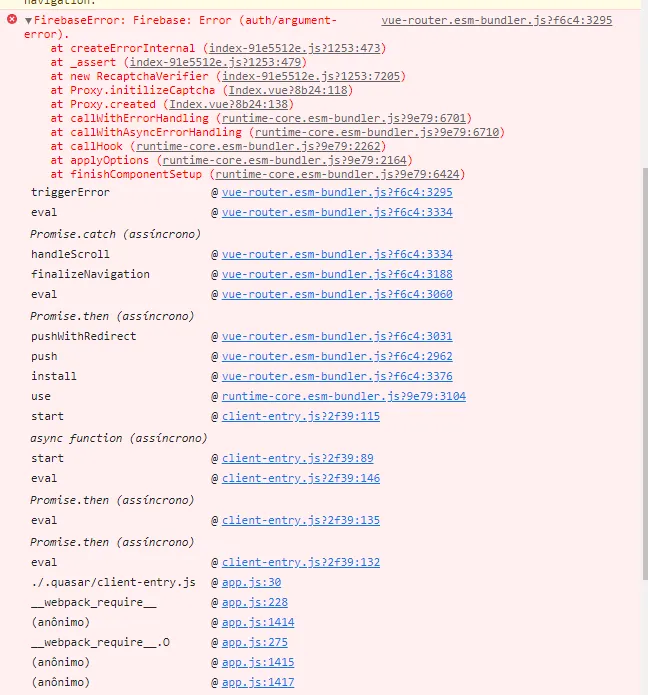Select 'FirebaseError: Firebase: Error' message text
648x695 pixels.
[133, 20]
